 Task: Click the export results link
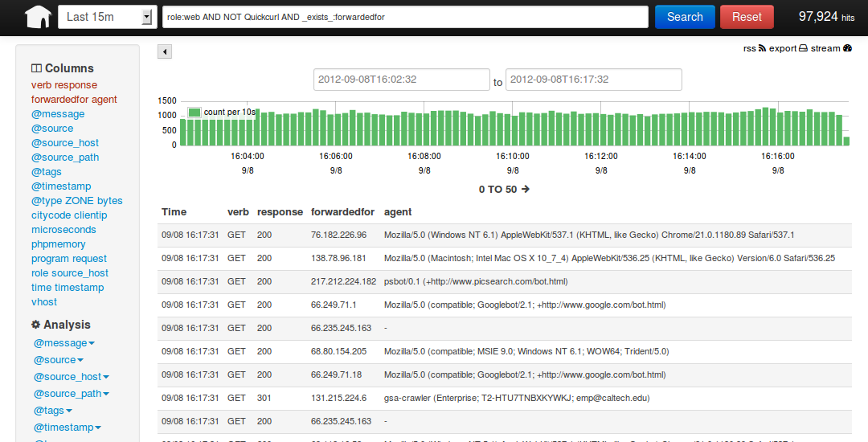tap(789, 48)
